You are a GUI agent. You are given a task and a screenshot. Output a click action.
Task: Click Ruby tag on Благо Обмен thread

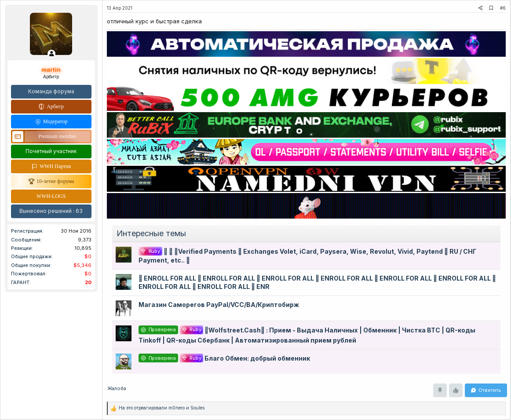(191, 358)
